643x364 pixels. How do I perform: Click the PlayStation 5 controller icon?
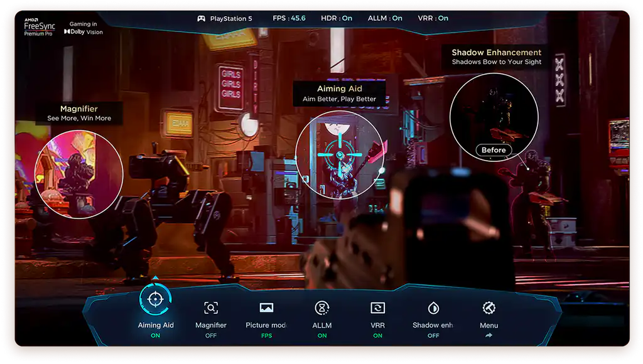[x=202, y=18]
